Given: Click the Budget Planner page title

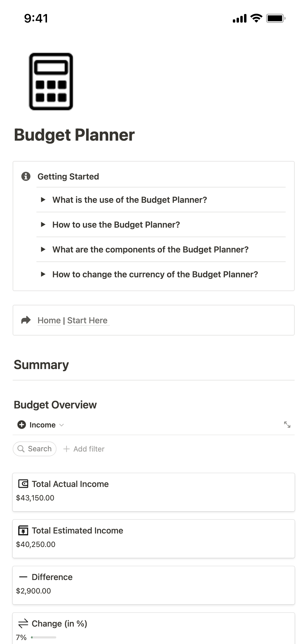Looking at the screenshot, I should (x=74, y=135).
